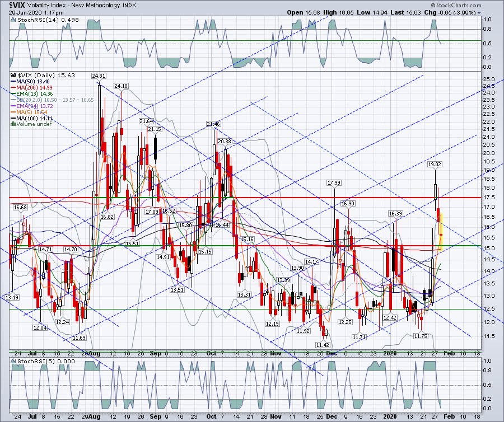Click the 16.82 price label
The height and width of the screenshot is (422, 504).
pyautogui.click(x=107, y=217)
